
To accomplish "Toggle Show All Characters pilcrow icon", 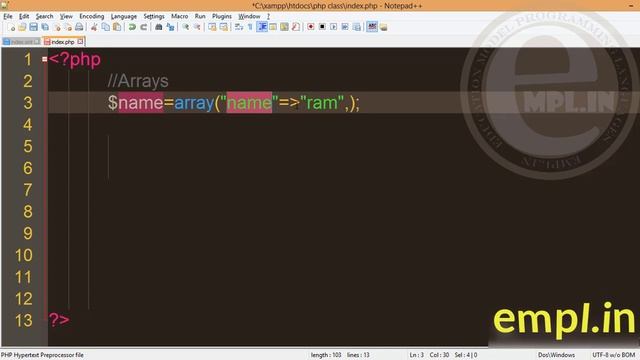I will click(250, 27).
